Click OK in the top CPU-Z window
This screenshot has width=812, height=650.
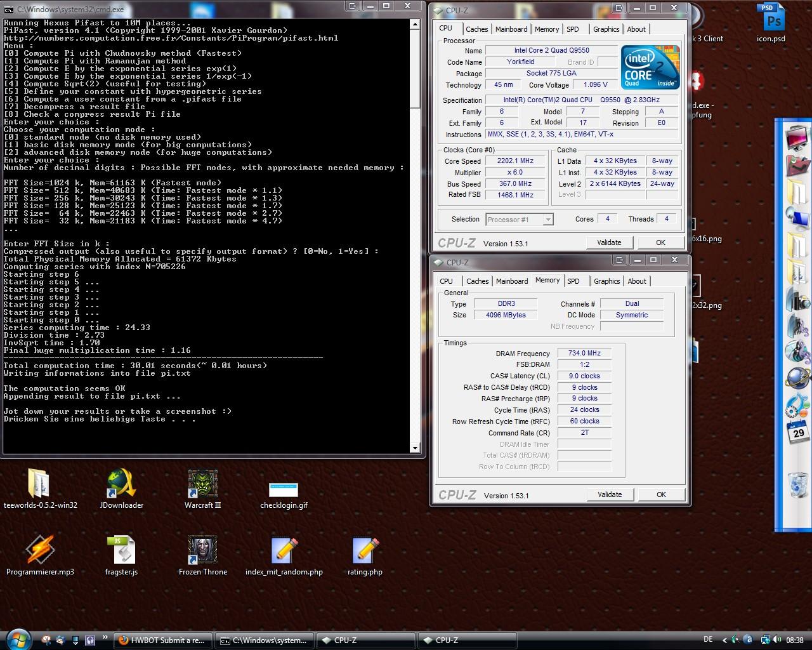[660, 242]
